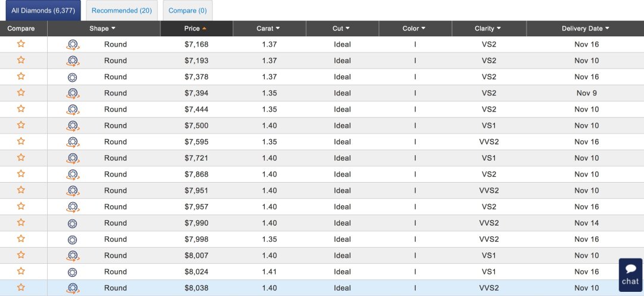Viewport: 644px width, 296px height.
Task: Click the 360 diamond icon in $7,951 row
Action: [73, 190]
